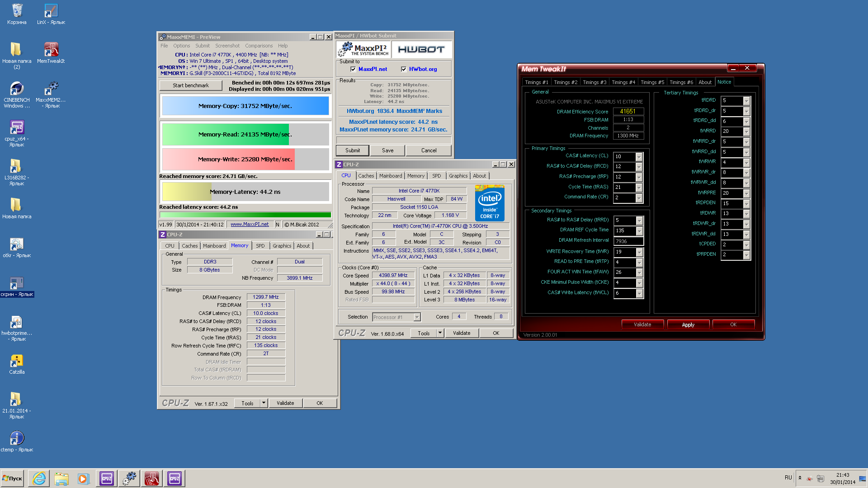868x488 pixels.
Task: Launch Internet Explorer from the taskbar
Action: point(39,478)
